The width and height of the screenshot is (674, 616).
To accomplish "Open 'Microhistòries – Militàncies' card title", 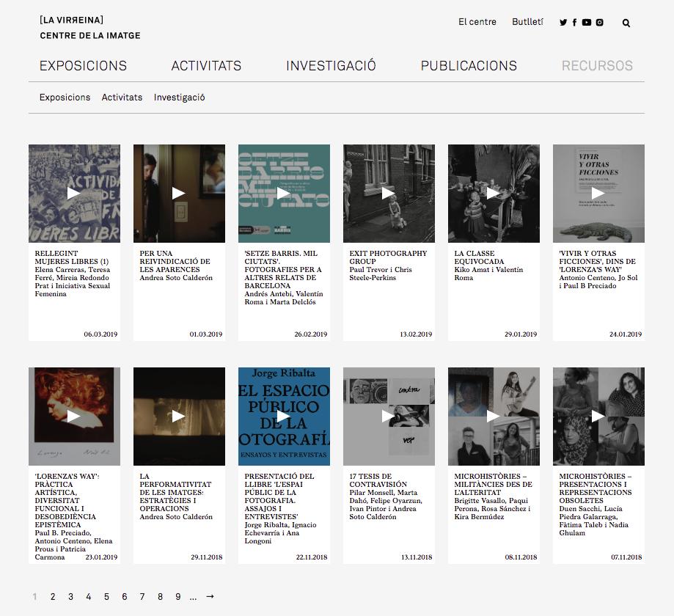I will (x=494, y=485).
